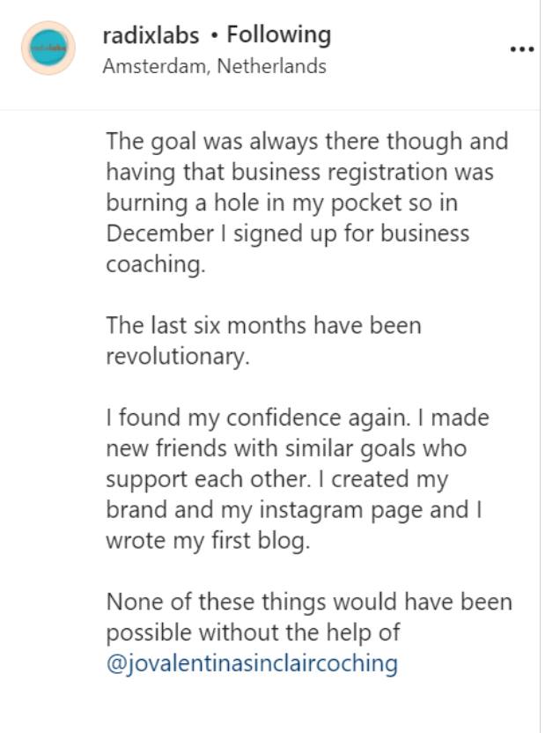Viewport: 560px width, 733px height.
Task: Open the three-dot more options menu
Action: (522, 49)
